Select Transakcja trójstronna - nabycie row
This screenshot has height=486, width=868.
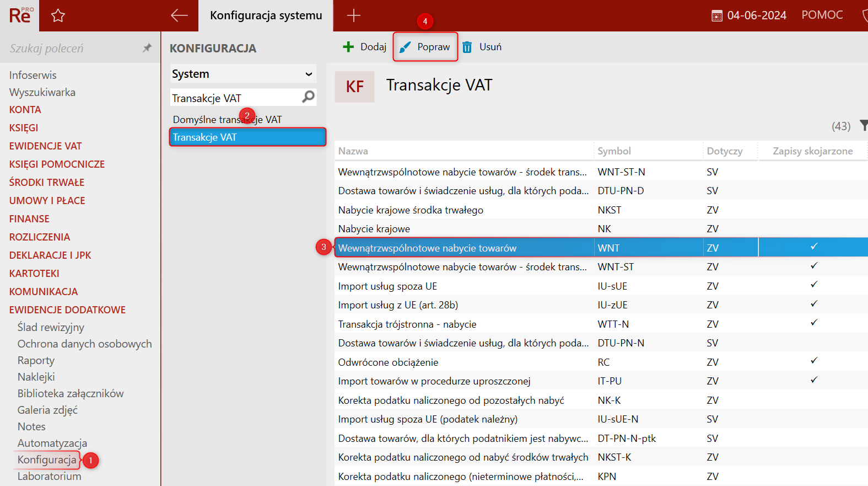click(601, 324)
